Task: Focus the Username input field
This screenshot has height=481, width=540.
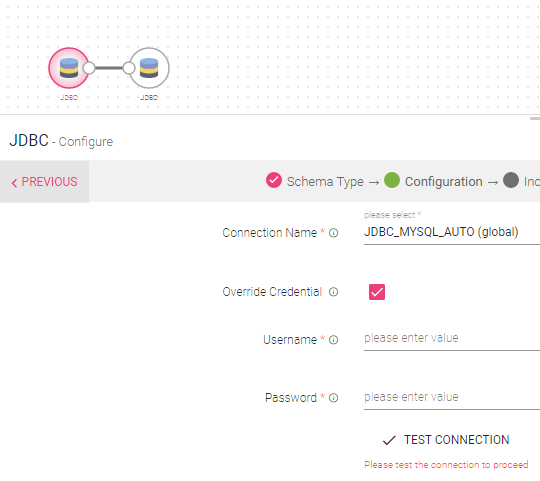Action: click(x=452, y=339)
